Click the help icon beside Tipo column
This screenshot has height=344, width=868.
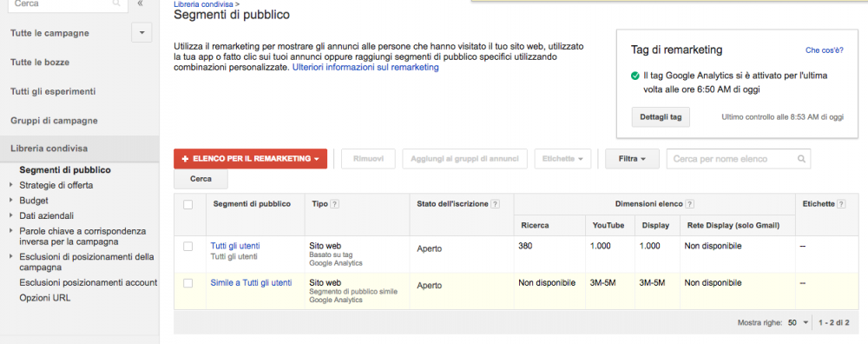[334, 204]
